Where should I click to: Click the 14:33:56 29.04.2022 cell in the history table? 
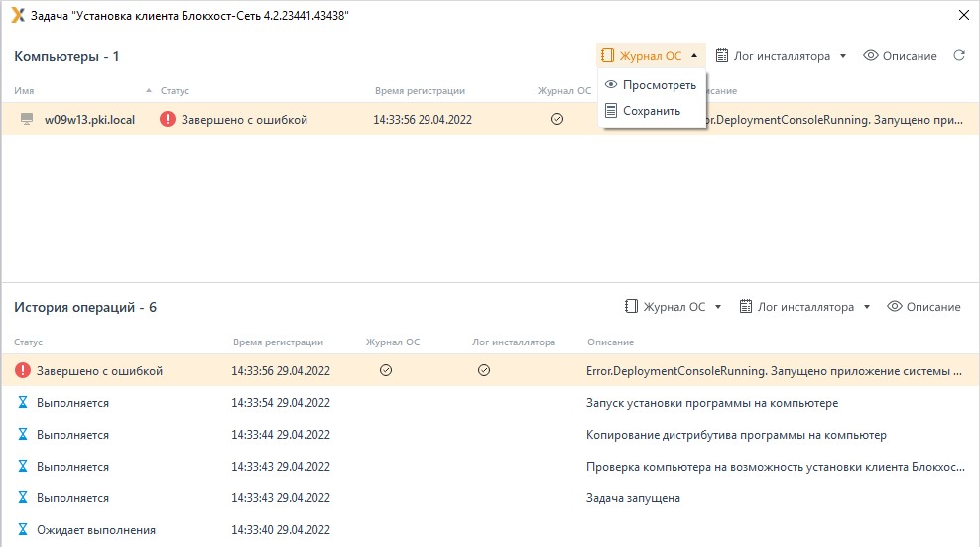281,370
